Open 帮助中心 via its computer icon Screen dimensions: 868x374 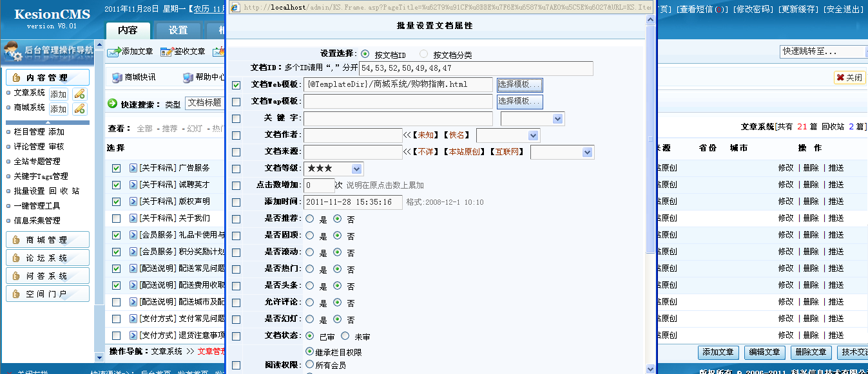click(187, 78)
